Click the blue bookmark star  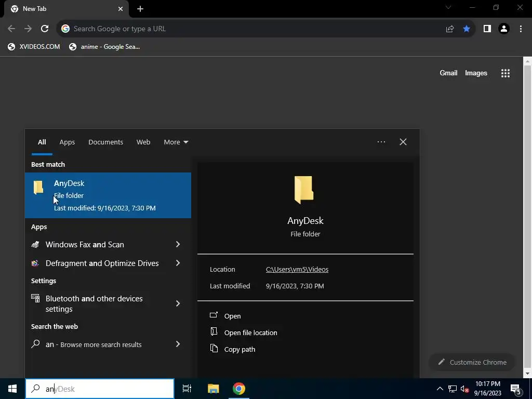click(x=467, y=29)
